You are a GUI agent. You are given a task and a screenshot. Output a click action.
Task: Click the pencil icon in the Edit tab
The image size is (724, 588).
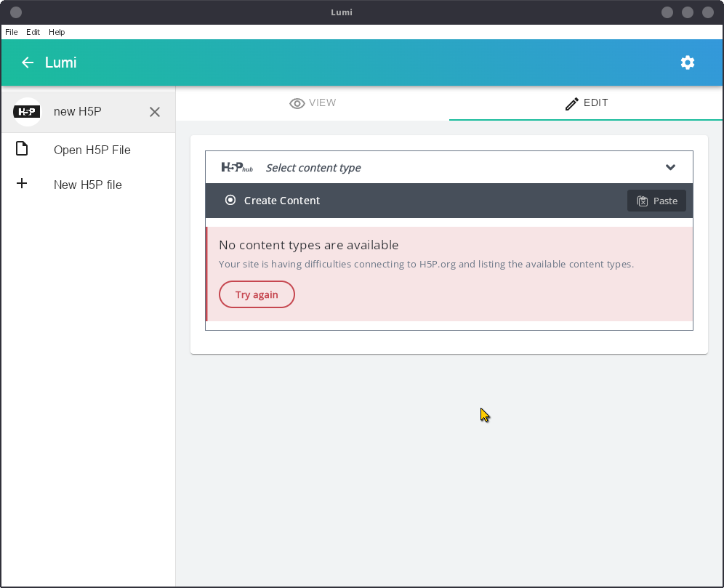(x=572, y=103)
